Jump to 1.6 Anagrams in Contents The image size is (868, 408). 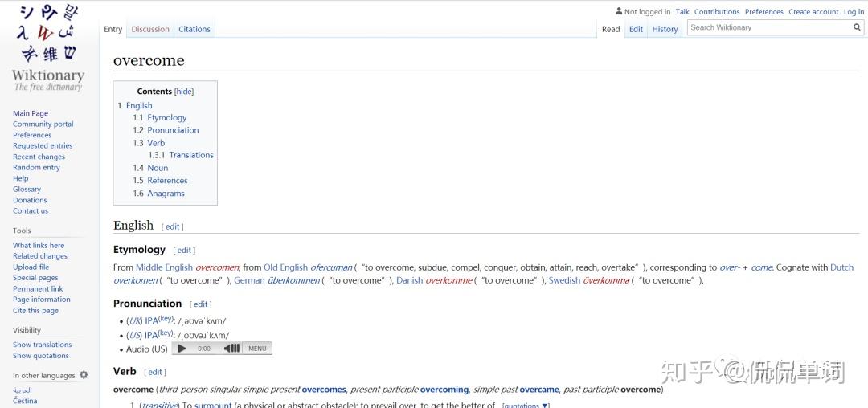tap(158, 193)
